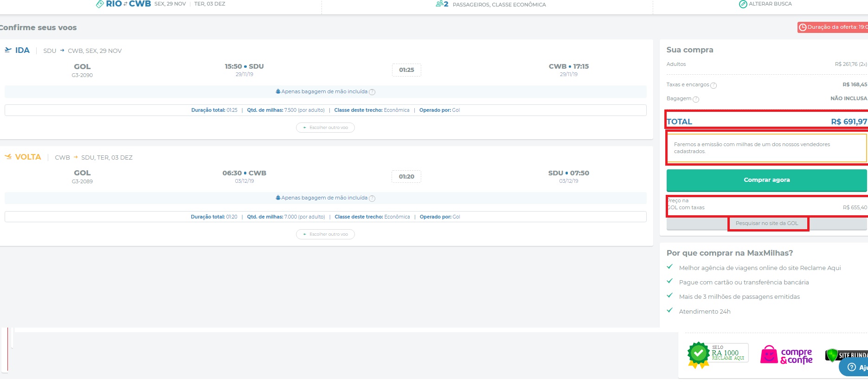Click Comprar agora to purchase
The image size is (868, 386).
[767, 180]
